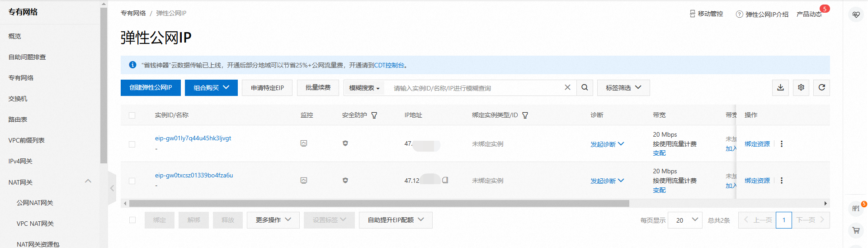Click the search magnifier icon
The height and width of the screenshot is (248, 868).
(585, 88)
